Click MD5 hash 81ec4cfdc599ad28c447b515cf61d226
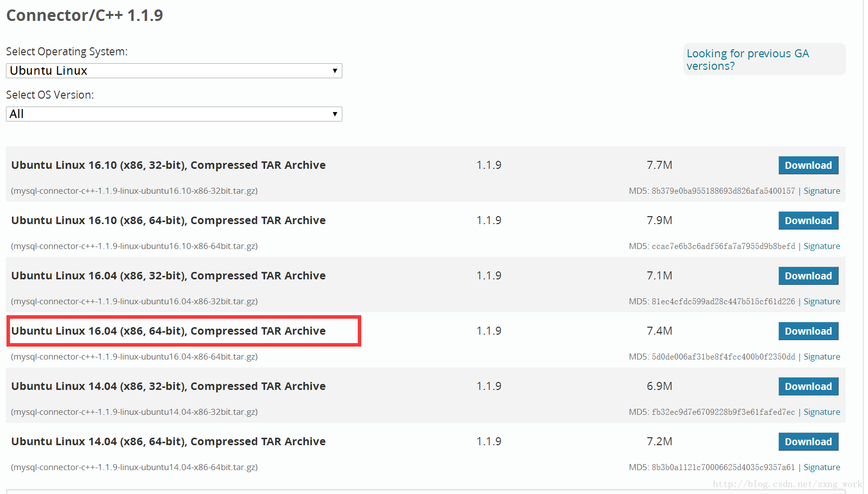 723,301
